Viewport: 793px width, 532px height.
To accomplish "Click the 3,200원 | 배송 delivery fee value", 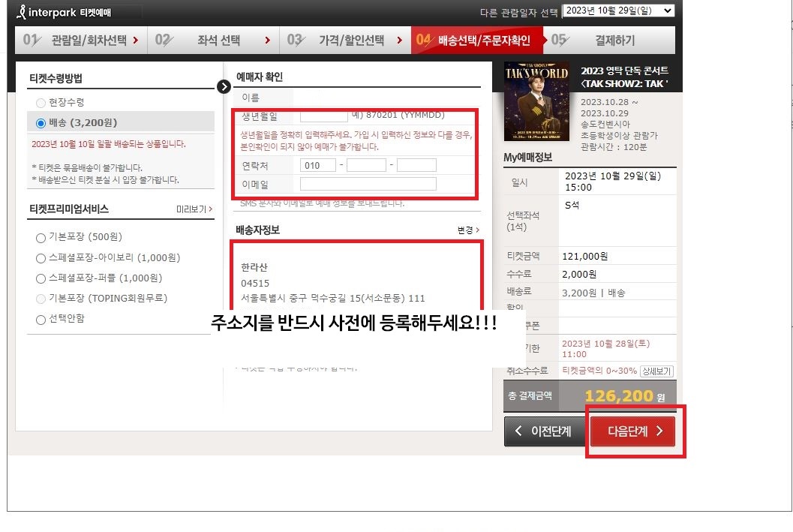I will (593, 293).
